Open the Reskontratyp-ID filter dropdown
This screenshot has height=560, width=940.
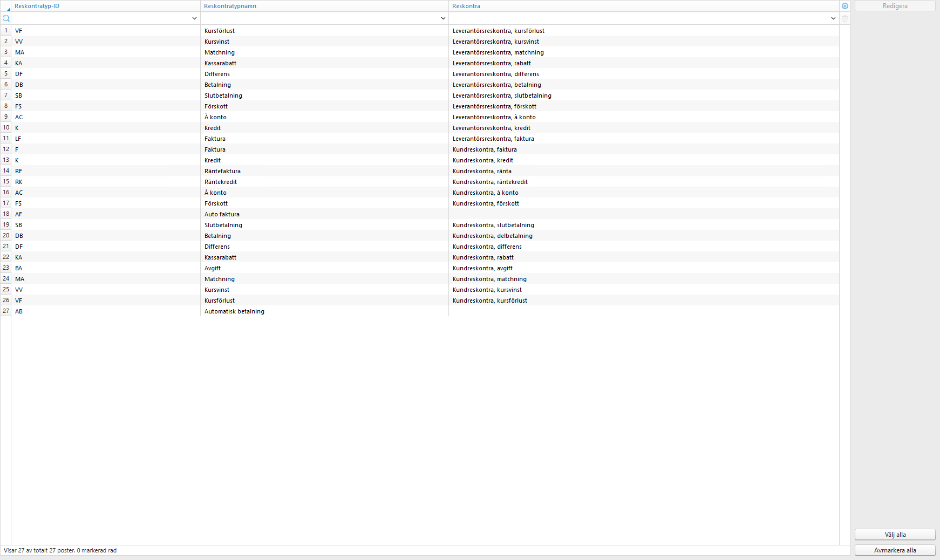[x=194, y=18]
